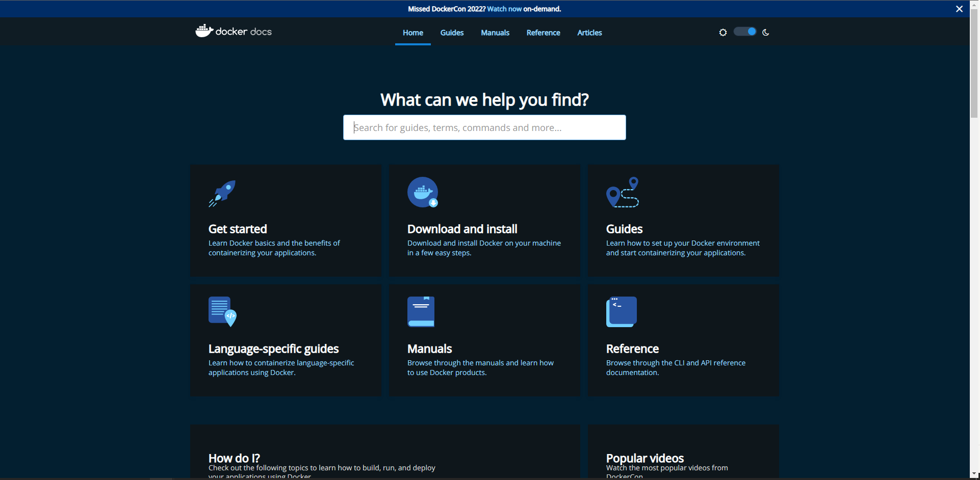Follow the 'Watch now' banner link

[x=504, y=9]
